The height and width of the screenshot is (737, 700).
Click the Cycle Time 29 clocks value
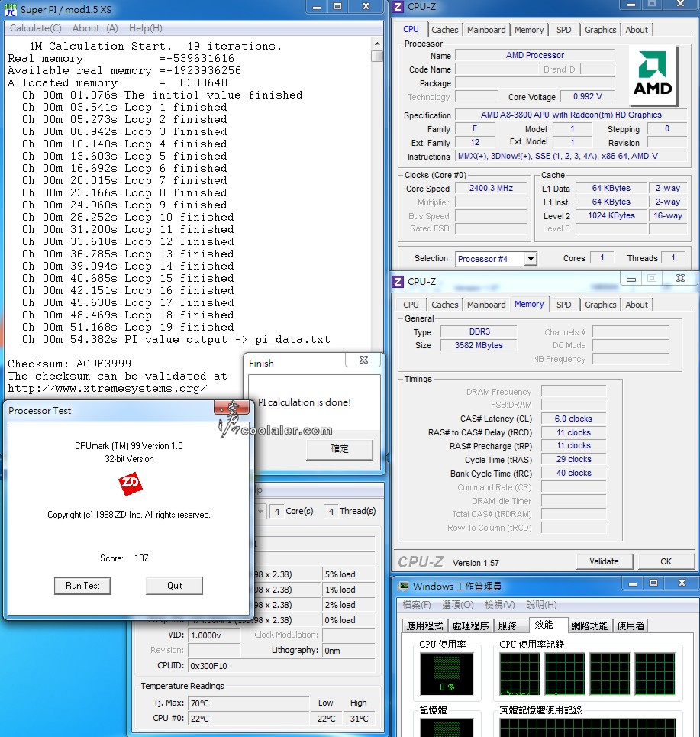[573, 459]
